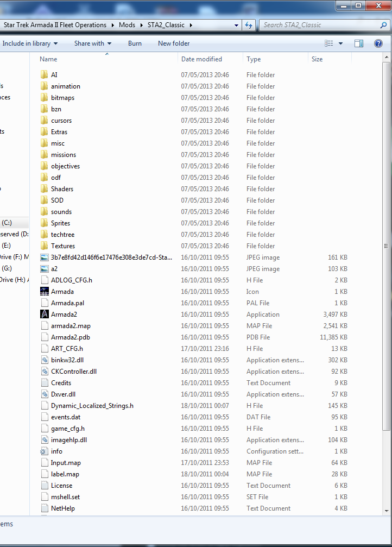Select the ADLOG_CFG.h file icon

tap(45, 280)
